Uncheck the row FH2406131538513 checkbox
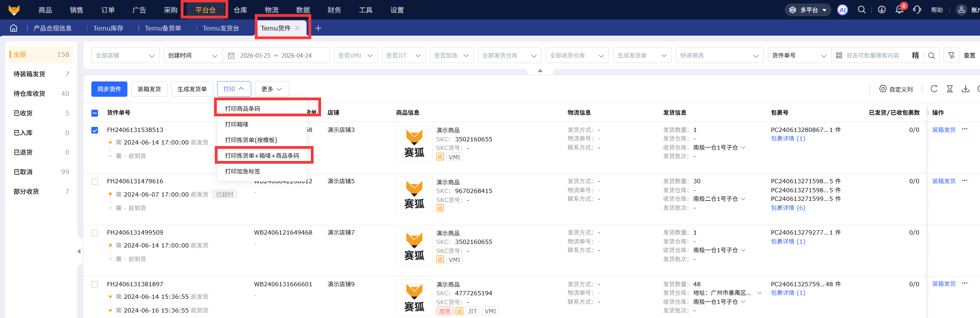 [94, 130]
